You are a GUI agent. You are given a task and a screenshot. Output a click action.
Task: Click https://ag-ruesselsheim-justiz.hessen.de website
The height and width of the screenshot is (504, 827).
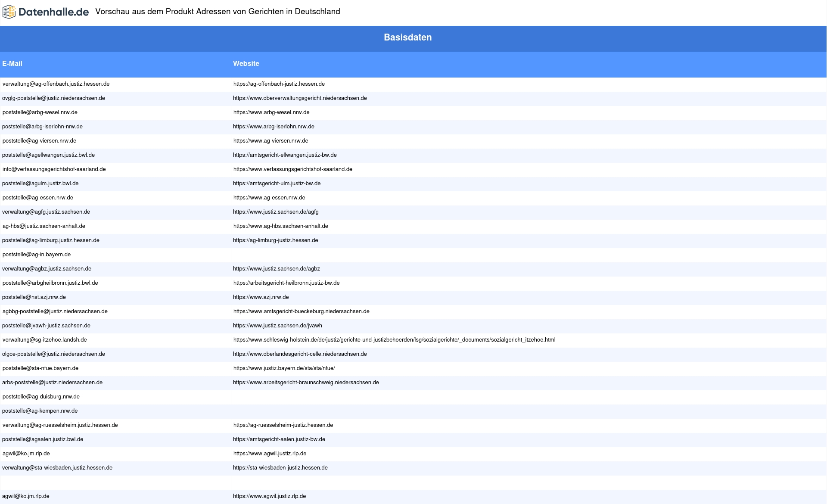[283, 425]
